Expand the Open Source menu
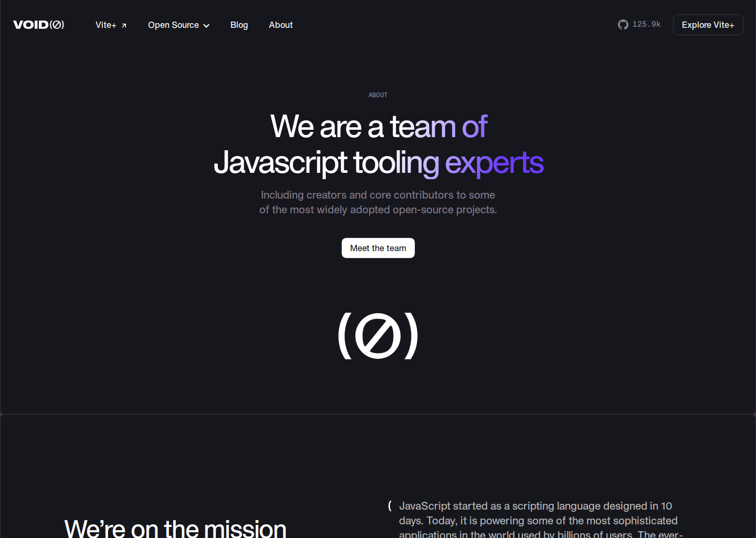 (x=173, y=25)
